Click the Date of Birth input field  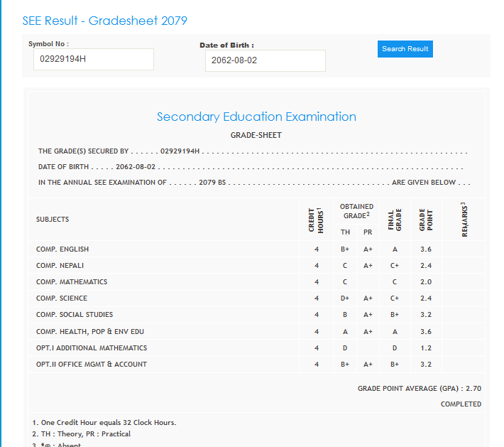pos(265,61)
